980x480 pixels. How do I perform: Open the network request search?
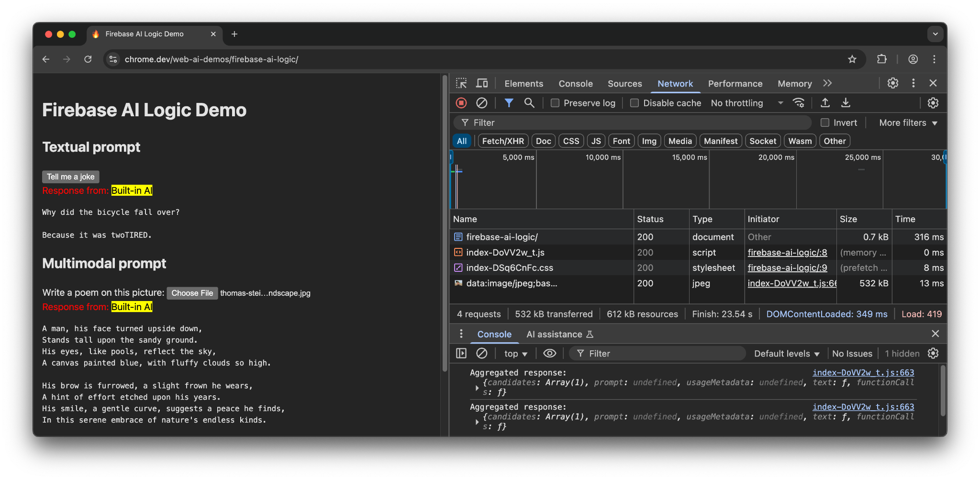529,103
